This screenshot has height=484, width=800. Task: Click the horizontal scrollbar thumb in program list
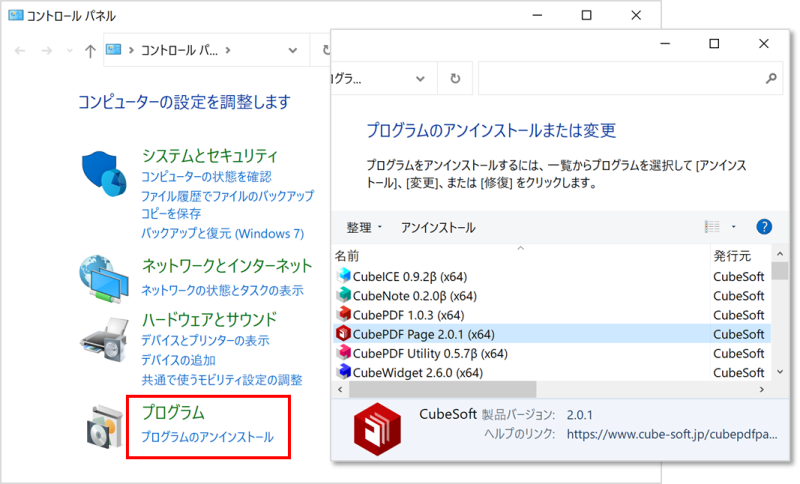point(442,389)
